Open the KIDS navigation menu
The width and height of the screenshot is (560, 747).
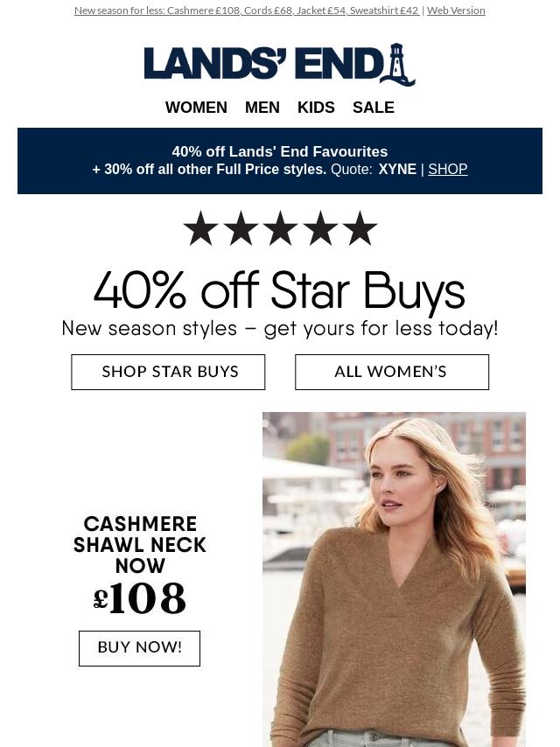316,108
